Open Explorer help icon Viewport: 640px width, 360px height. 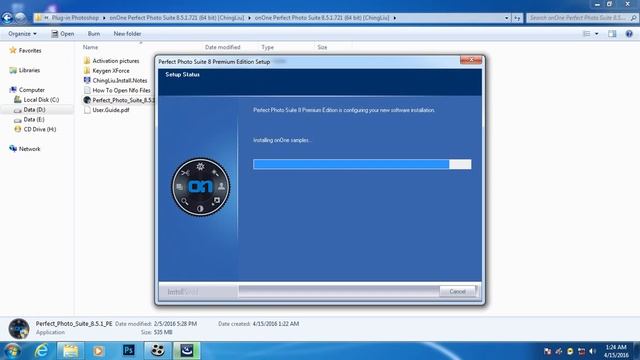coord(629,34)
